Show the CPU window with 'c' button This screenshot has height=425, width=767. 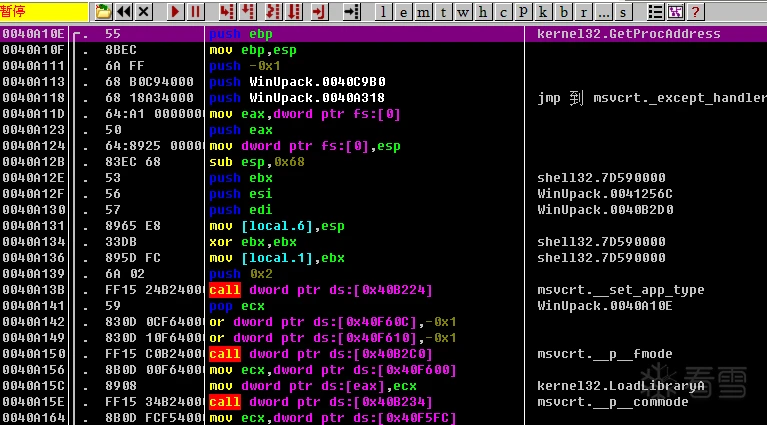503,12
